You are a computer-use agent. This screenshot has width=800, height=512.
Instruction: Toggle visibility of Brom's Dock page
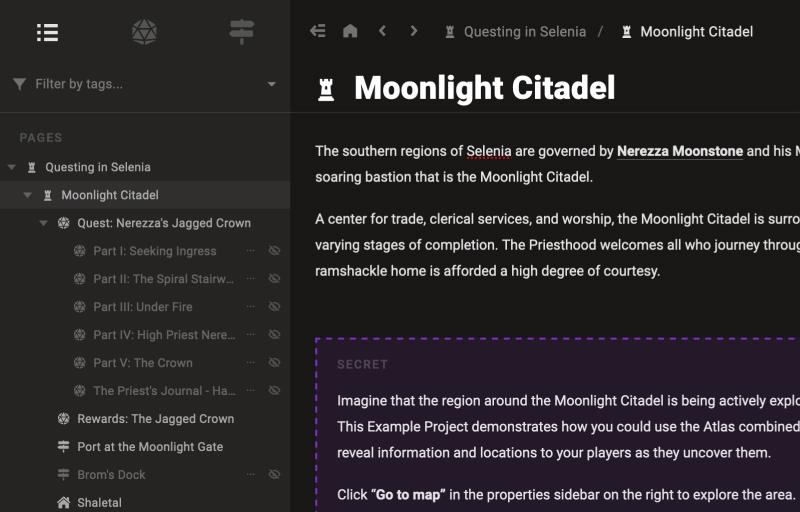coord(274,475)
